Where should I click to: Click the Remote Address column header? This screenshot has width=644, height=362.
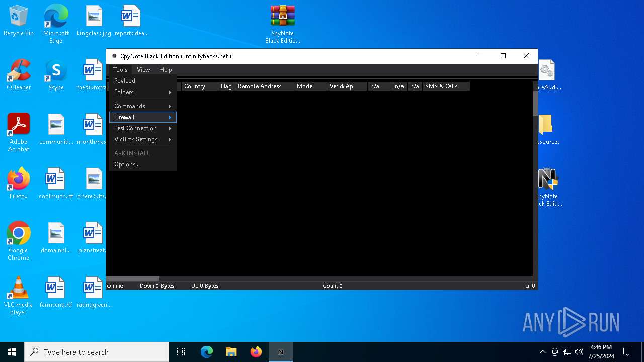(265, 86)
